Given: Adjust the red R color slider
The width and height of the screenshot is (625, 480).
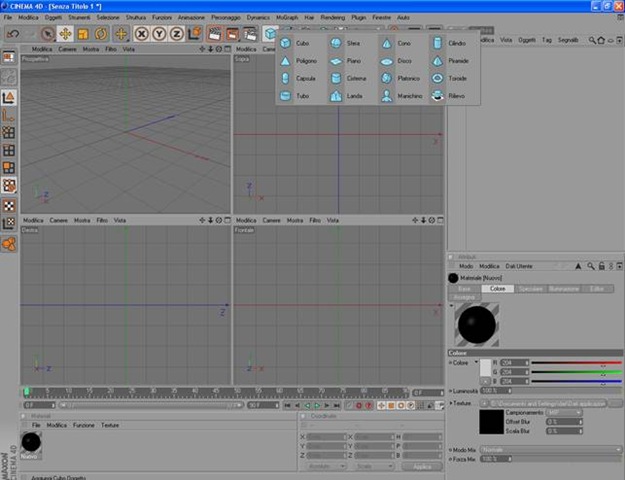Looking at the screenshot, I should [576, 363].
